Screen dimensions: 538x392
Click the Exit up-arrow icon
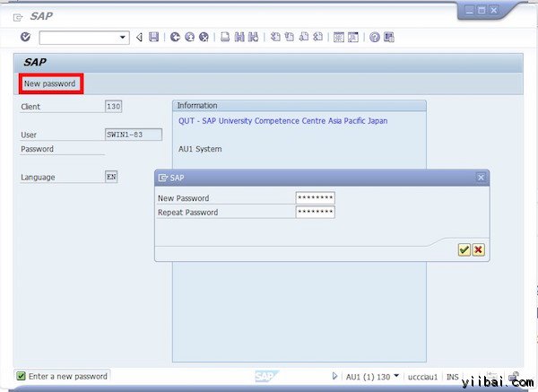[190, 37]
